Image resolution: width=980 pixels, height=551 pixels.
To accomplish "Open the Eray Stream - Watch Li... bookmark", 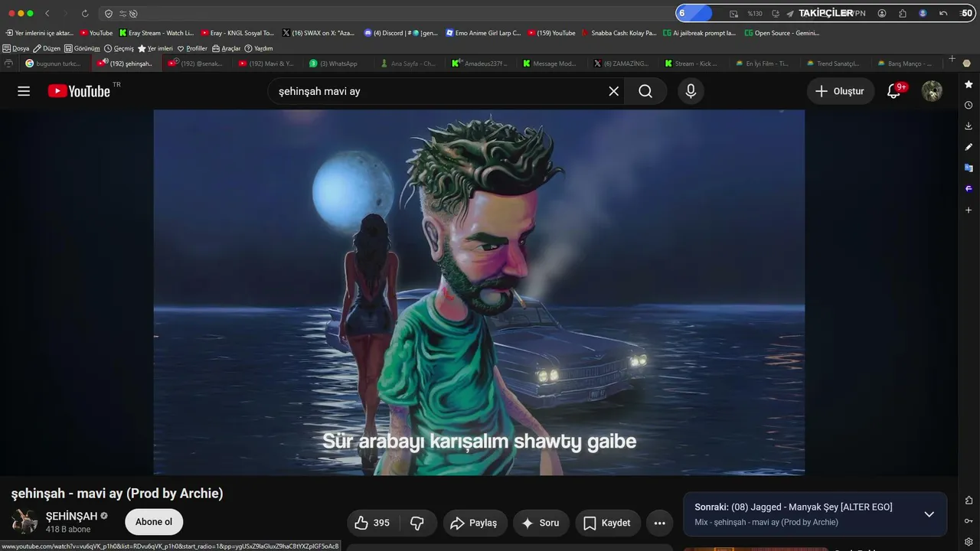I will point(157,33).
